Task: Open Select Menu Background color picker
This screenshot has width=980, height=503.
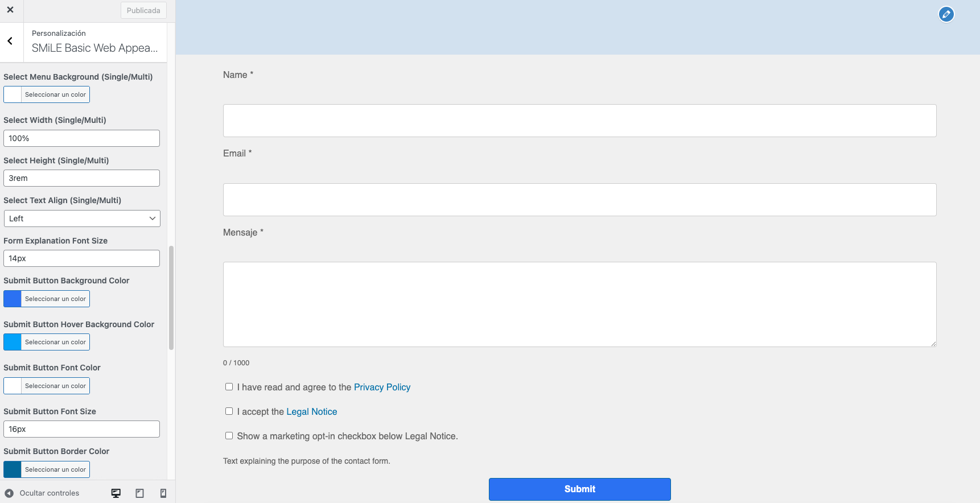Action: (47, 94)
